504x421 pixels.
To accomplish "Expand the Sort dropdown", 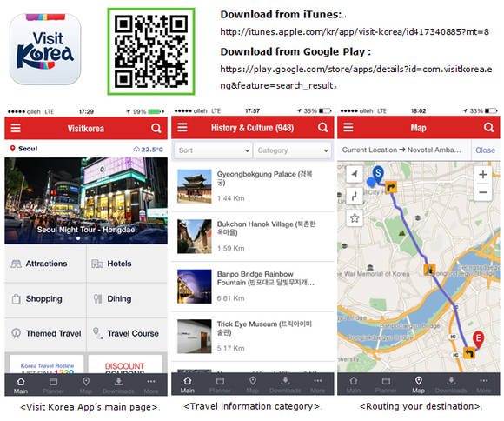I will point(213,150).
